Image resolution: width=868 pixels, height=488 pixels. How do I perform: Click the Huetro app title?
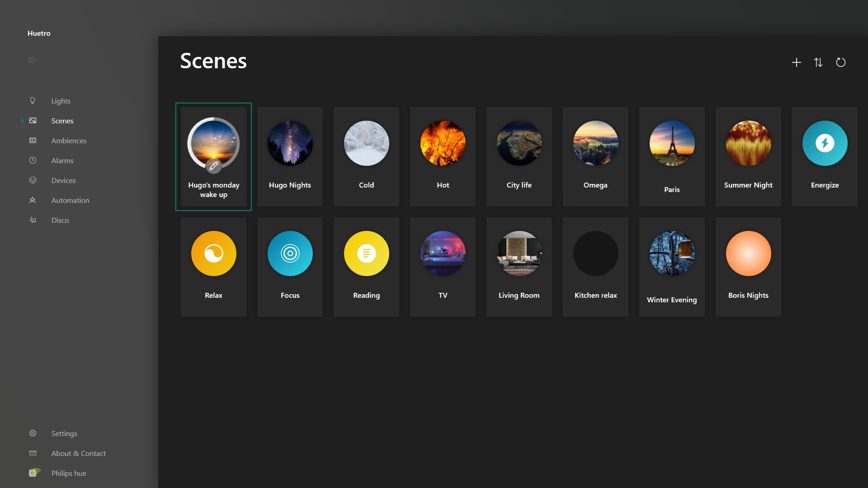click(x=39, y=33)
